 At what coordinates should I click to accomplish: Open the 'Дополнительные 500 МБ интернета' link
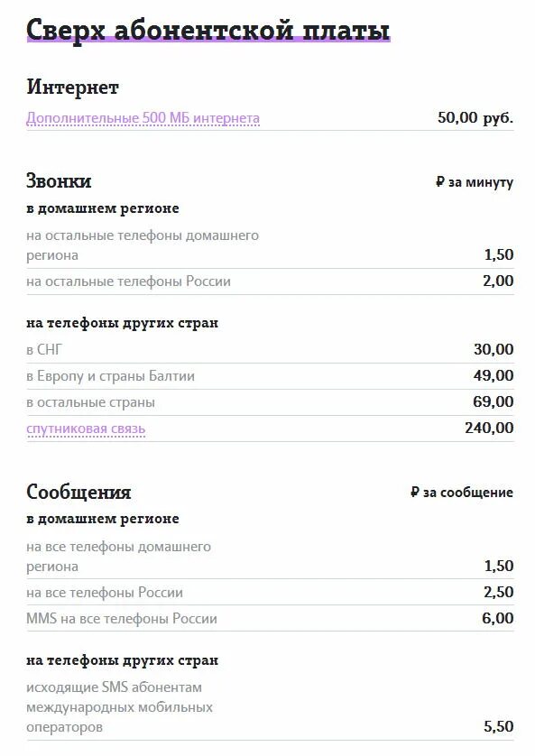(143, 118)
